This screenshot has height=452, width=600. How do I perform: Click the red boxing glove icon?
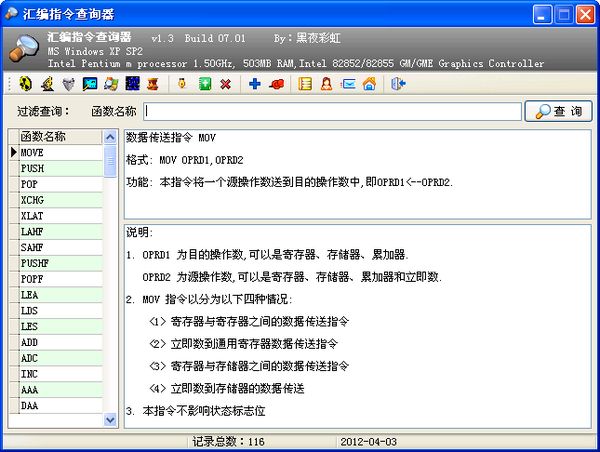pyautogui.click(x=277, y=83)
